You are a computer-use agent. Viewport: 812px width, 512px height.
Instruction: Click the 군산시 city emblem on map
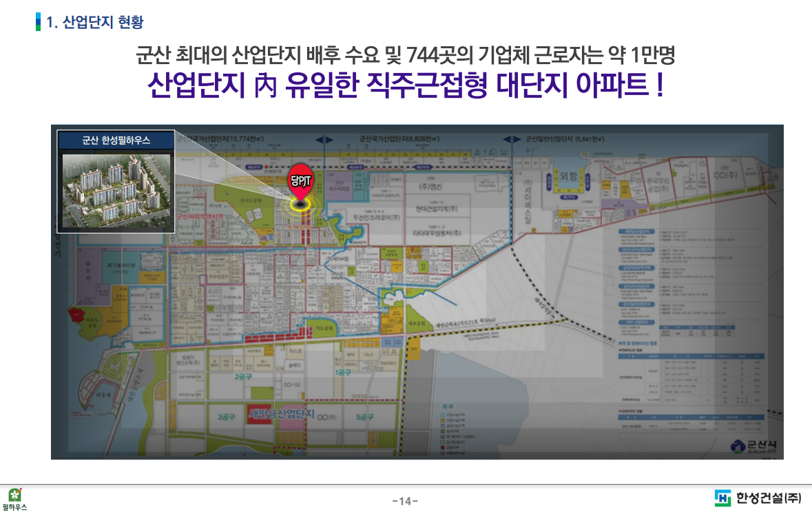pos(738,446)
